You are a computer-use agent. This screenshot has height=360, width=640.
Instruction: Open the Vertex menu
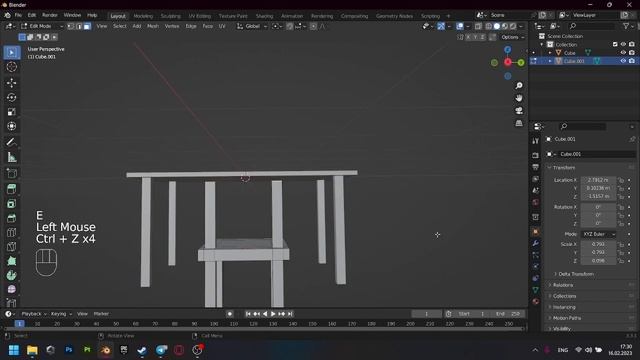click(x=172, y=26)
